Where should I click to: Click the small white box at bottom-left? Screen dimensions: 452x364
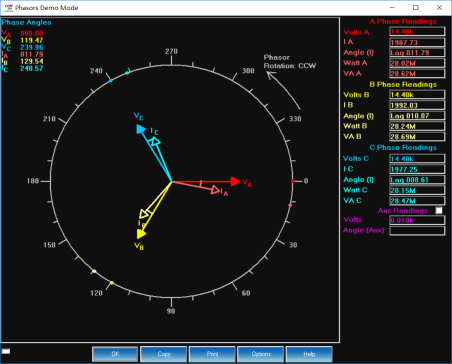6,351
